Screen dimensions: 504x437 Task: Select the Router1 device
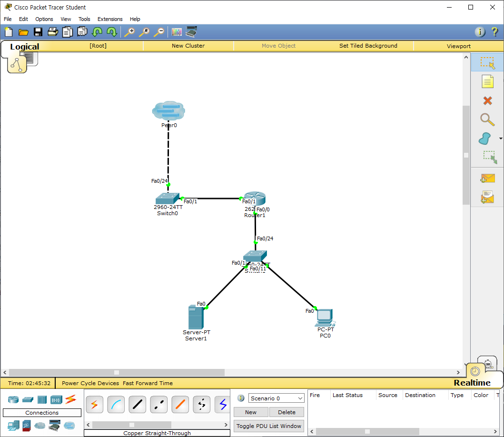tap(255, 199)
